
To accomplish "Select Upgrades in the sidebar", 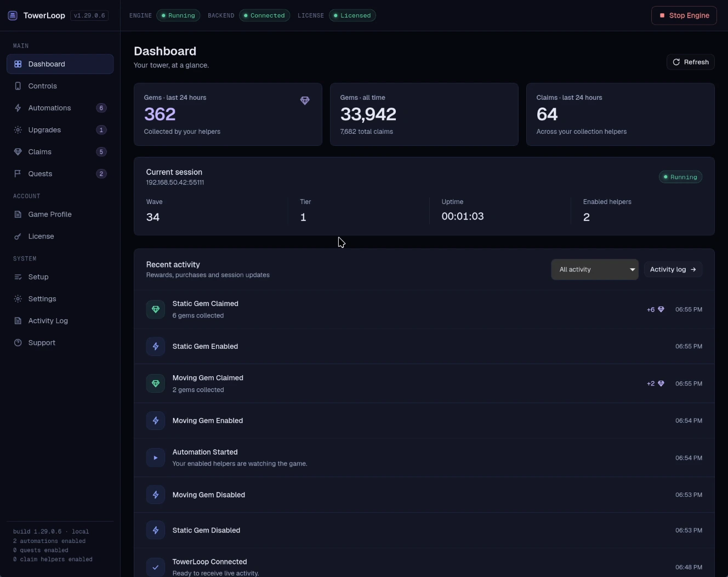I will [60, 130].
